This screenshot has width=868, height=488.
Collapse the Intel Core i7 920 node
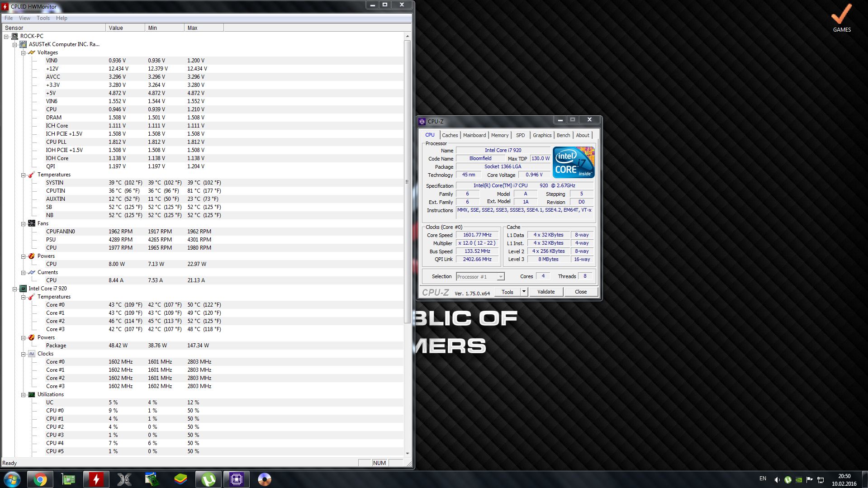[x=15, y=289]
